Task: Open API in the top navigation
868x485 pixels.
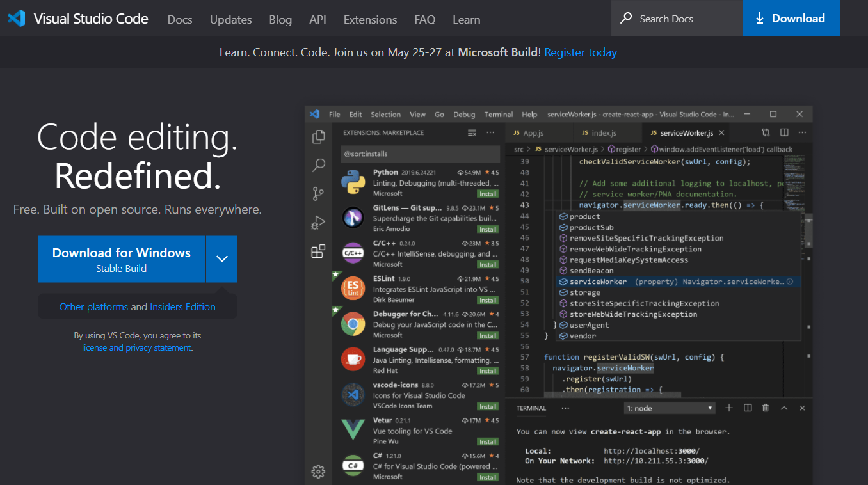Action: 318,20
